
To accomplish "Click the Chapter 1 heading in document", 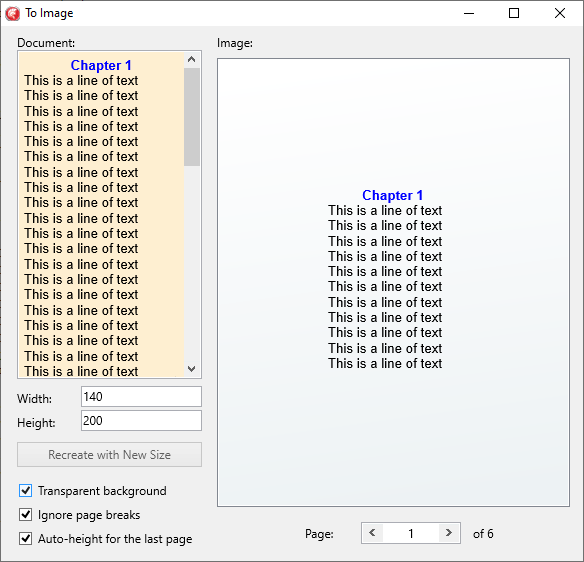I will 101,65.
